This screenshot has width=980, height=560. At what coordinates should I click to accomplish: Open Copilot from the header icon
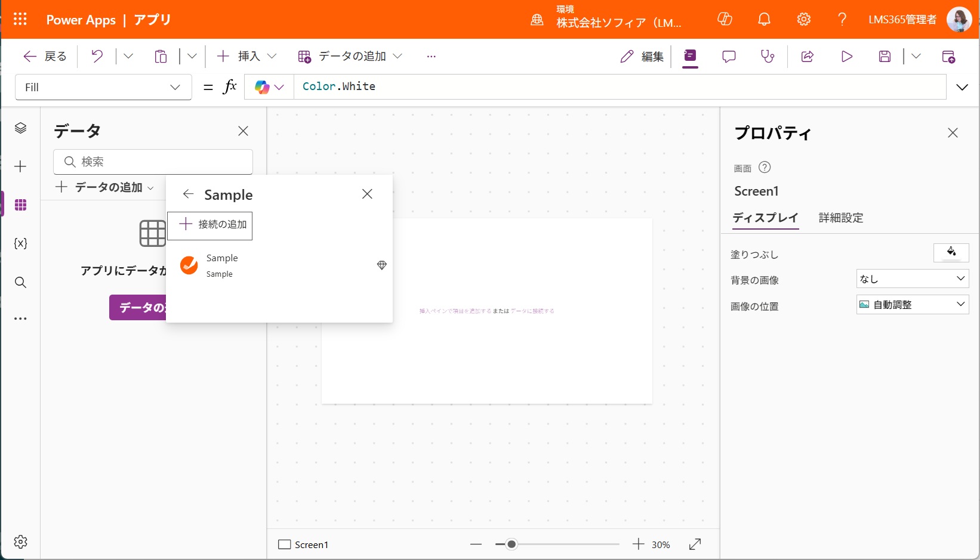point(725,19)
